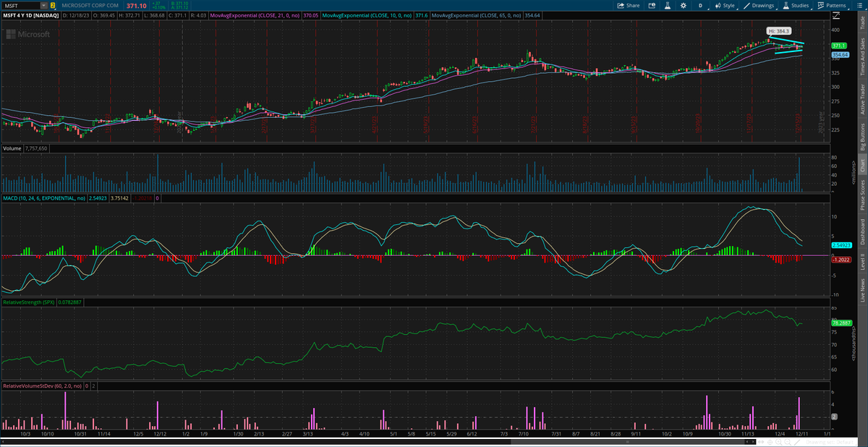The height and width of the screenshot is (447, 868).
Task: Click the green 371.1 price axis tag
Action: pos(838,46)
